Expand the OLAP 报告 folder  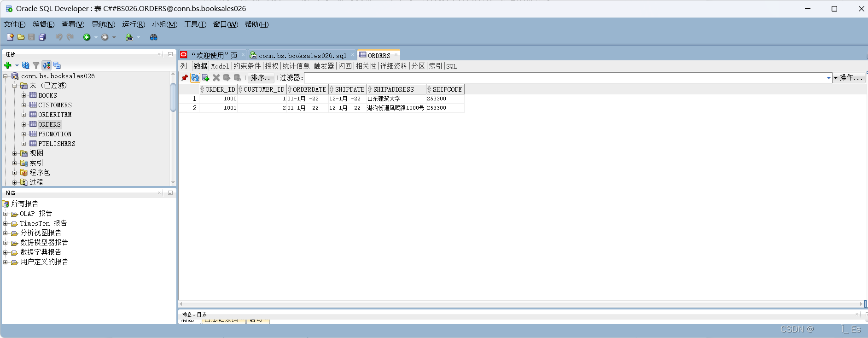coord(6,214)
